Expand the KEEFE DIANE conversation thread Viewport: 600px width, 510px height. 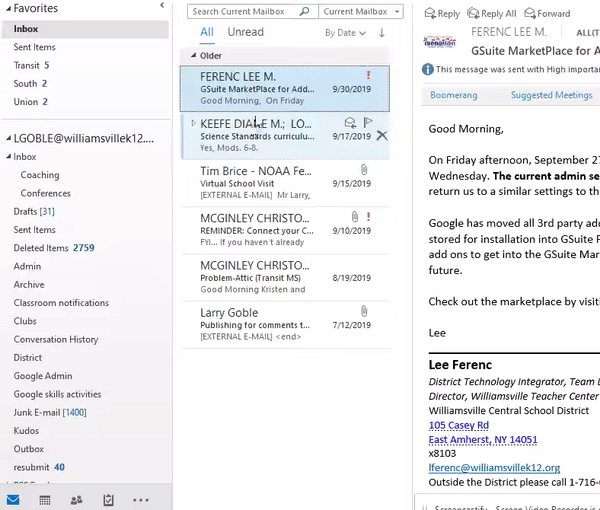pos(193,123)
